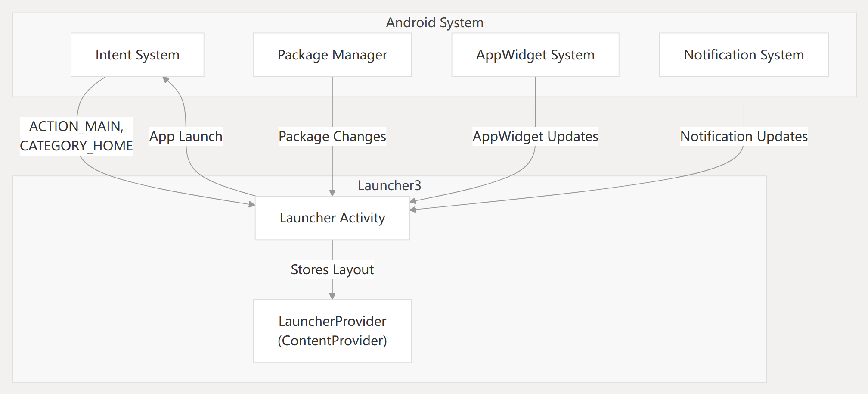Click the Package Manager box

click(332, 55)
